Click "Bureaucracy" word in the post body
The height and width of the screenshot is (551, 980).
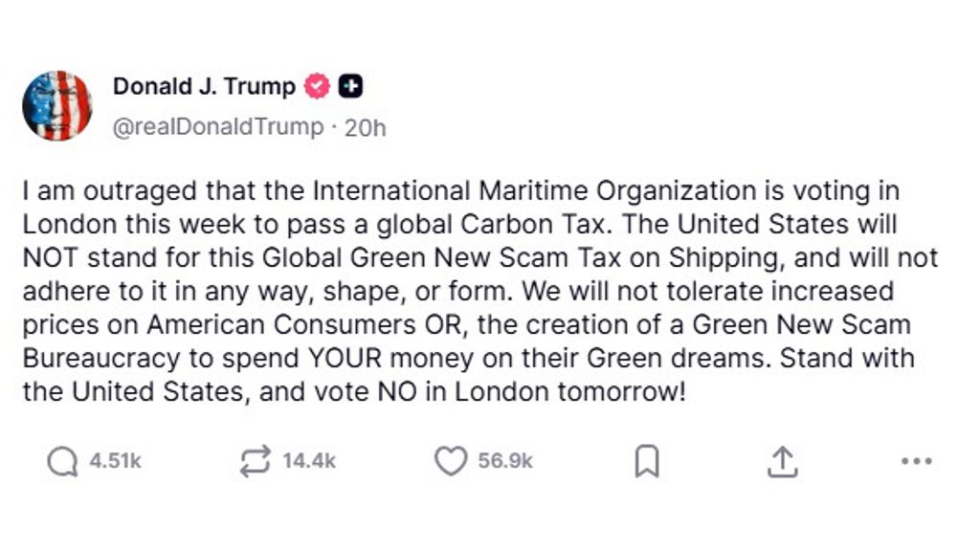(102, 358)
